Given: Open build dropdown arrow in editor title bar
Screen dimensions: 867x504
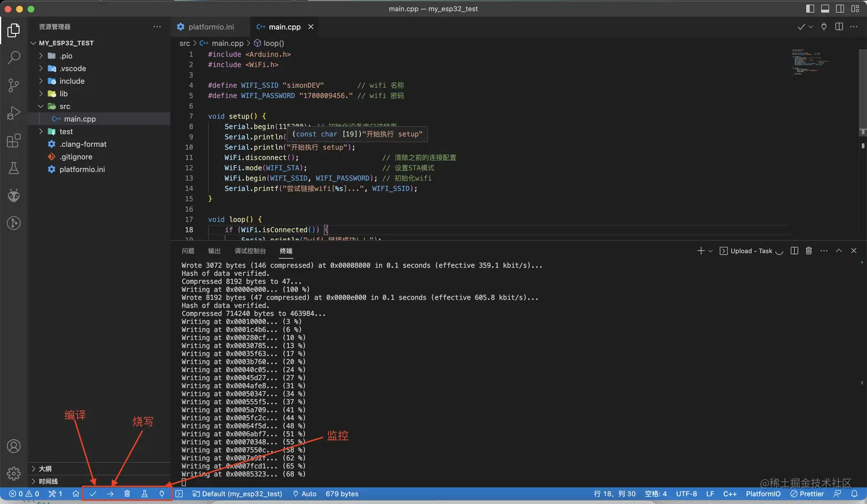Looking at the screenshot, I should coord(811,27).
